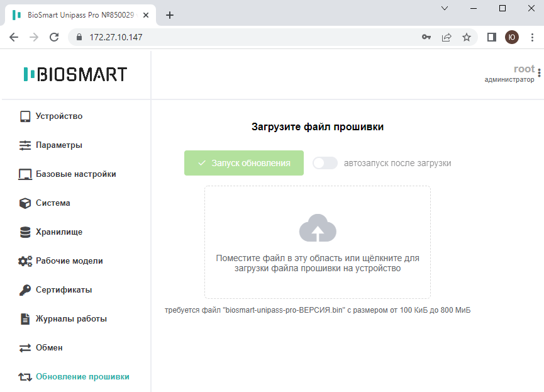Click the Обмен arrows icon
This screenshot has height=392, width=544.
[x=25, y=347]
